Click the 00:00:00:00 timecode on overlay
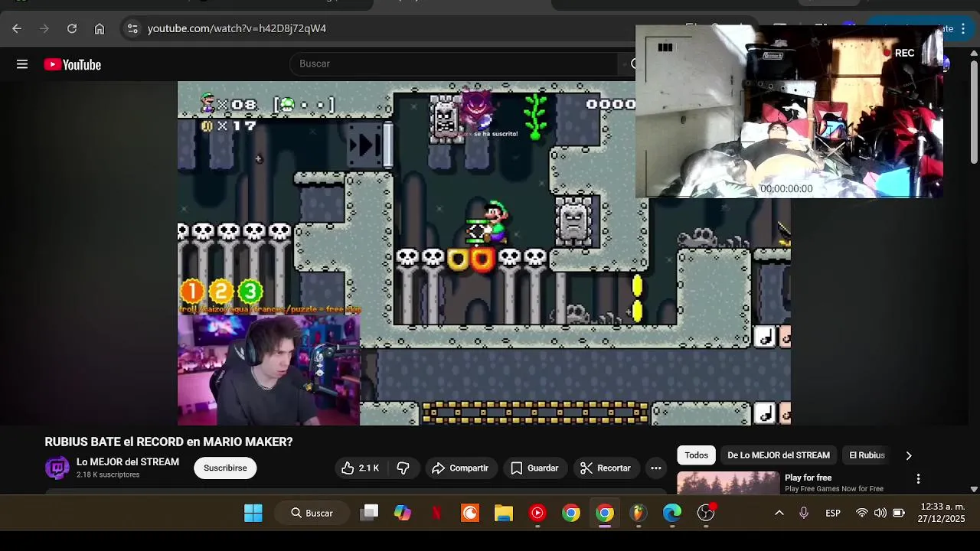 (786, 188)
